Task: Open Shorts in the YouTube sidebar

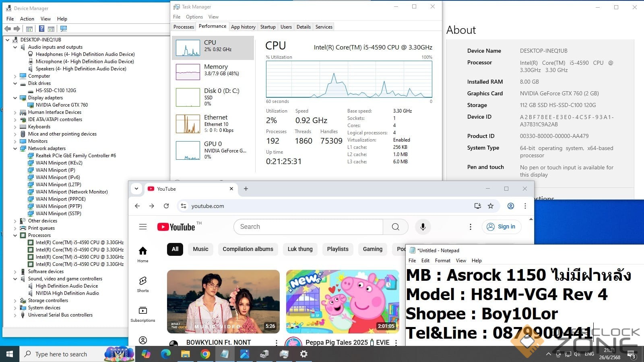Action: tap(143, 284)
